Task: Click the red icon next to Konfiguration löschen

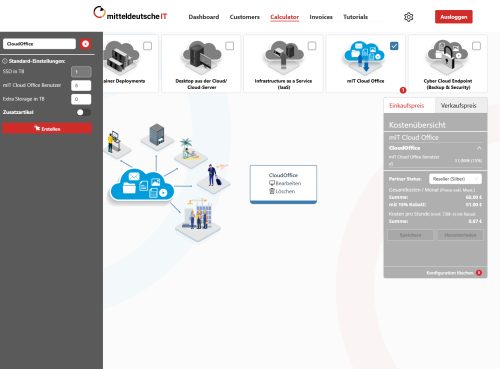Action: 479,273
